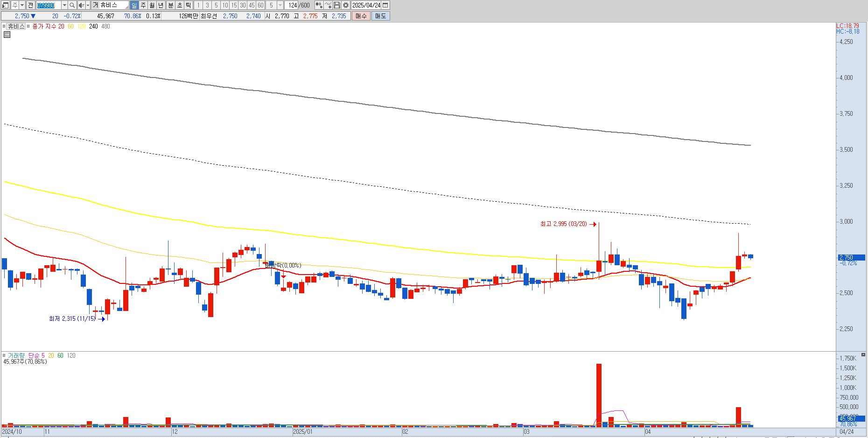Click the 종가 지수 20 moving average legend
This screenshot has height=438, width=868.
tap(49, 27)
